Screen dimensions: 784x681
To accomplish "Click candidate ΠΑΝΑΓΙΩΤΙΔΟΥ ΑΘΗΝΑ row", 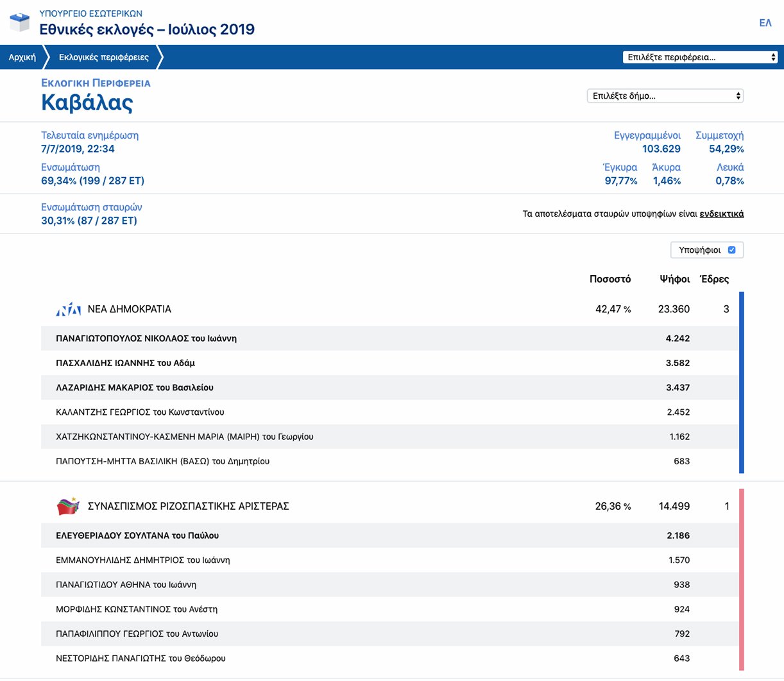I will click(x=390, y=585).
